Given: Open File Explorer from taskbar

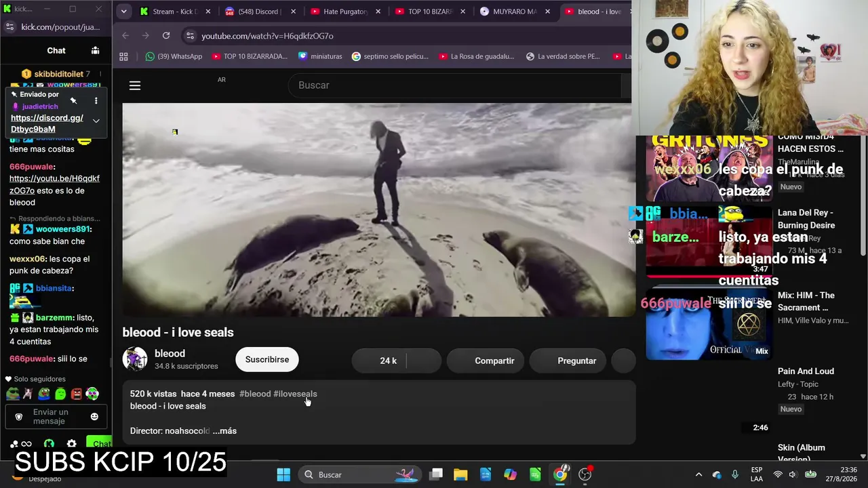Looking at the screenshot, I should pos(460,474).
